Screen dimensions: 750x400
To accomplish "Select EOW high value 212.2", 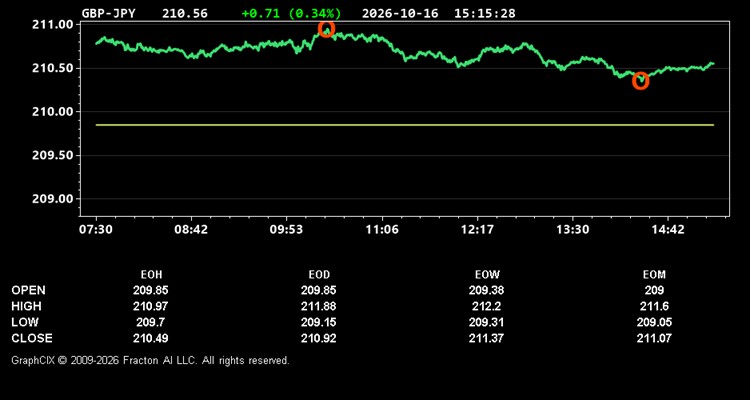I will tap(486, 306).
